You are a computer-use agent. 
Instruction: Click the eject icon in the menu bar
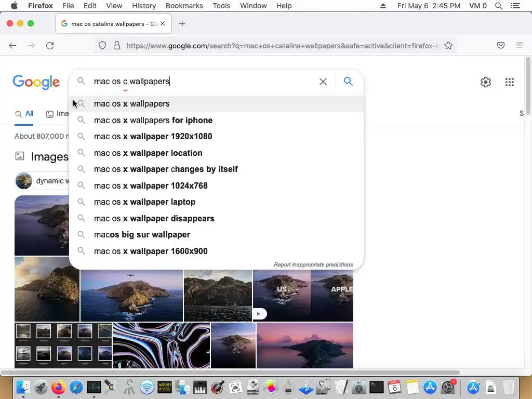tap(383, 6)
